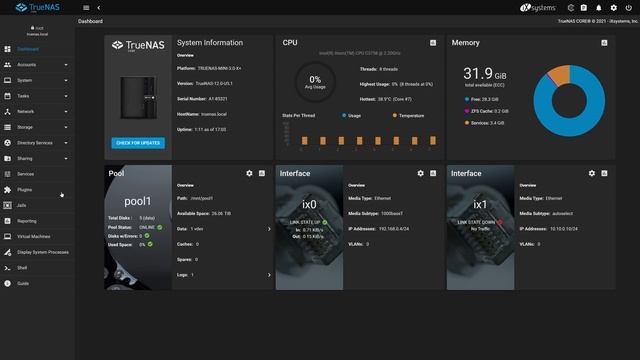
Task: Open Plugins from the sidebar
Action: [24, 190]
